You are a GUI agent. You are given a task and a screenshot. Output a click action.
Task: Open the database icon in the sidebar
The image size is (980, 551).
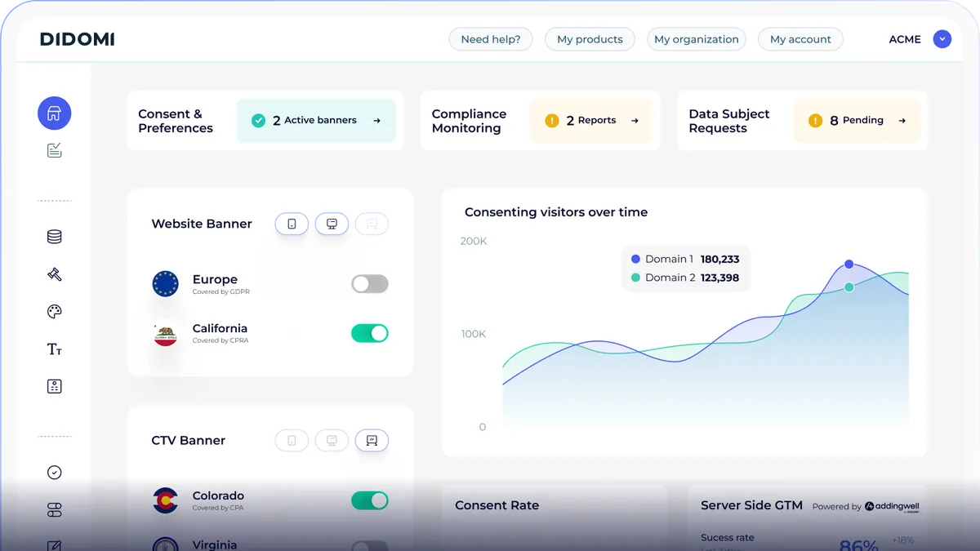click(54, 237)
